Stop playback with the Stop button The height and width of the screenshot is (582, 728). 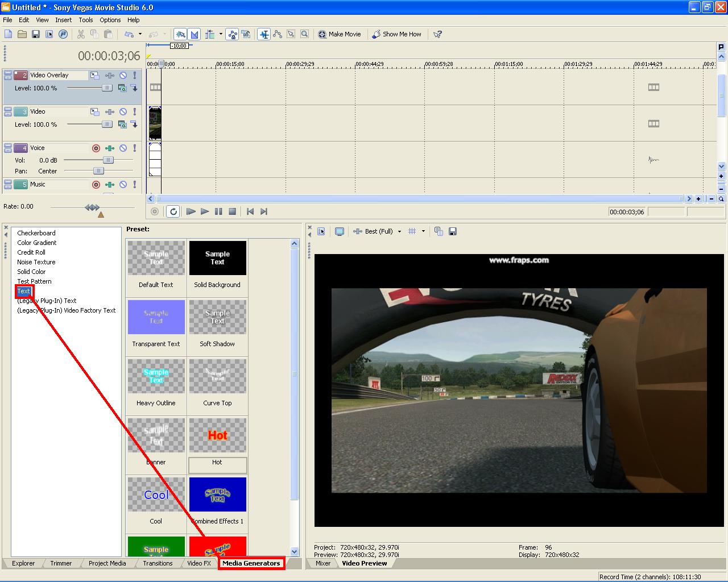point(232,211)
